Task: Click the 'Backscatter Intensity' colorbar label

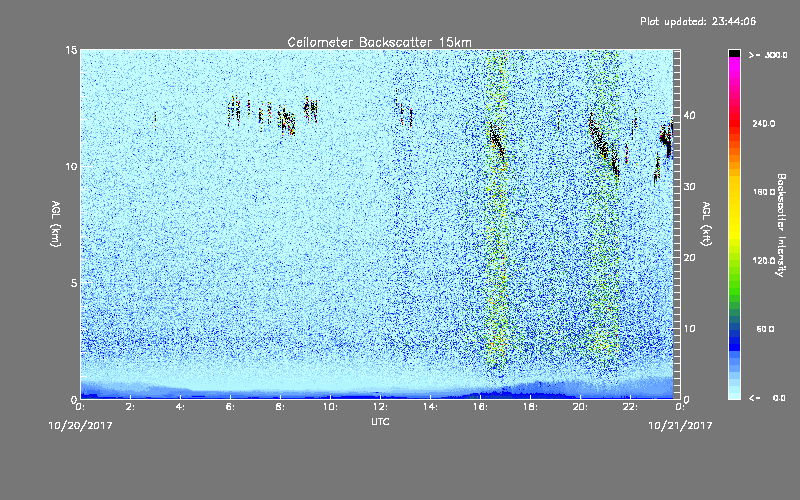Action: pos(781,225)
